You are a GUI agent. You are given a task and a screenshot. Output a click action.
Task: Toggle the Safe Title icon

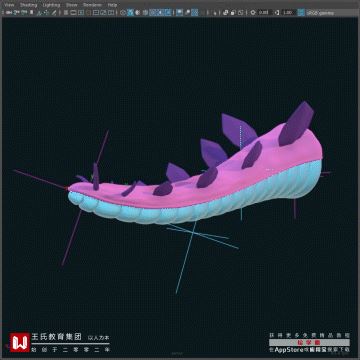[x=111, y=13]
